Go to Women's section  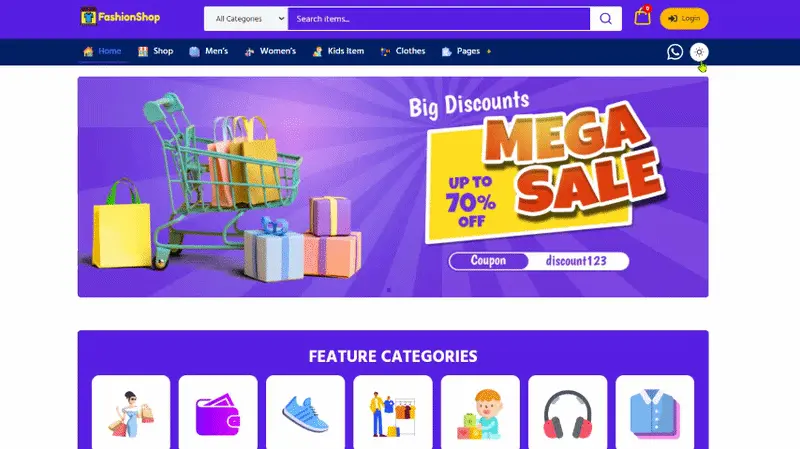pos(270,51)
